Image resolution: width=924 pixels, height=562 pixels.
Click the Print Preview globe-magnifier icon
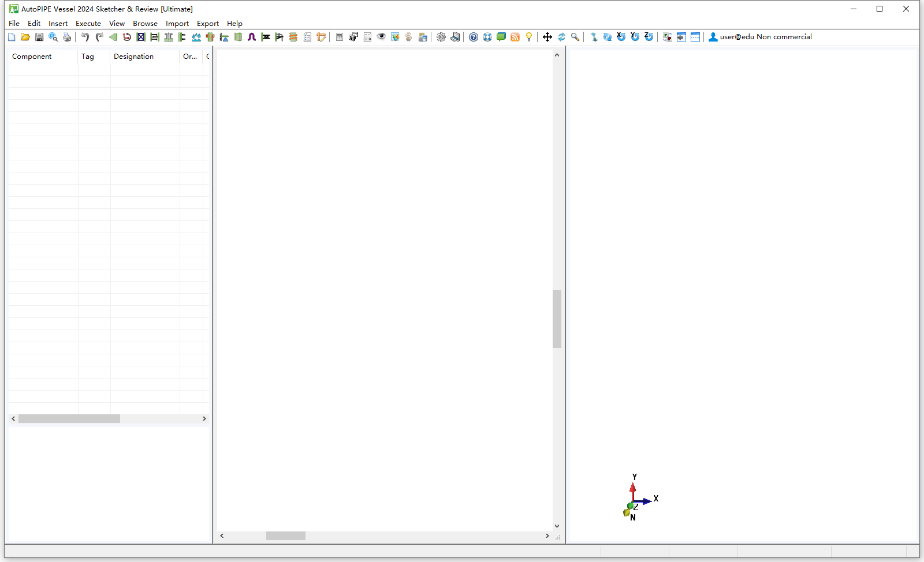pyautogui.click(x=53, y=37)
